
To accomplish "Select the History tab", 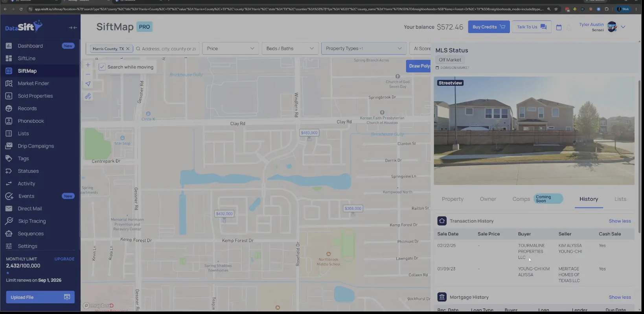I will click(589, 199).
